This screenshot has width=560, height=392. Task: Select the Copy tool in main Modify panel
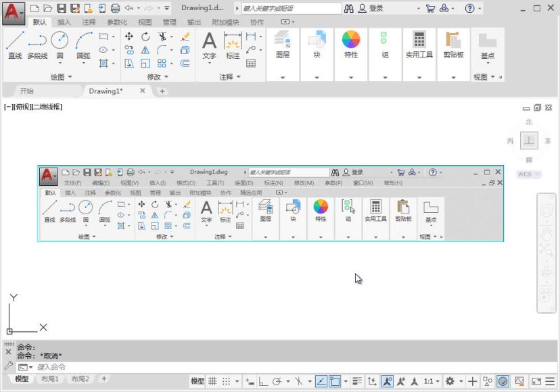click(129, 50)
